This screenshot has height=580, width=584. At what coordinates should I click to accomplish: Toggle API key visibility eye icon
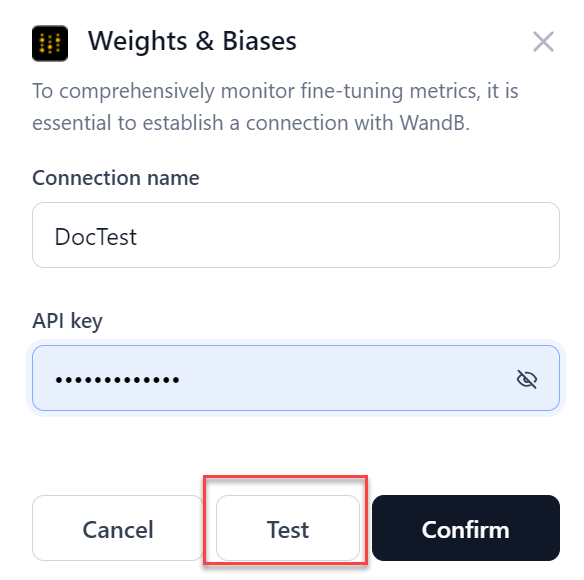527,379
